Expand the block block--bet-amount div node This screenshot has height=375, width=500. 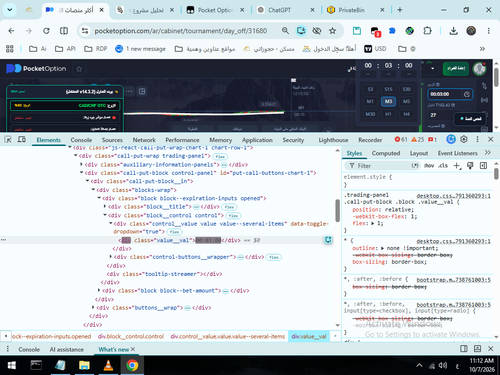tap(99, 290)
